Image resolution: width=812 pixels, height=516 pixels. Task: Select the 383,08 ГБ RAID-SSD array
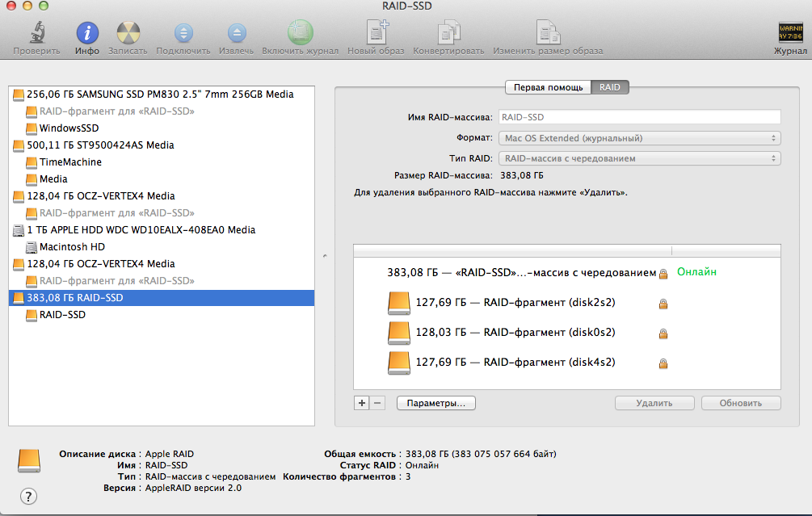(162, 298)
